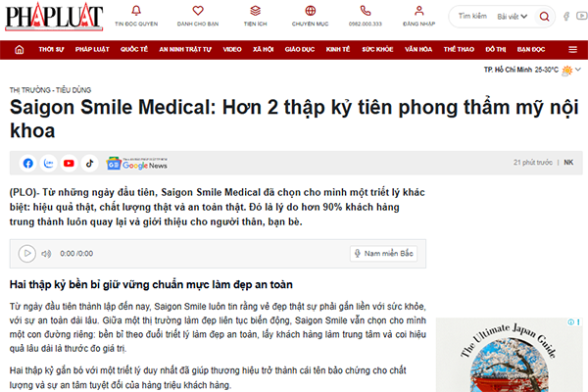588x392 pixels.
Task: Play the article audio
Action: click(27, 254)
